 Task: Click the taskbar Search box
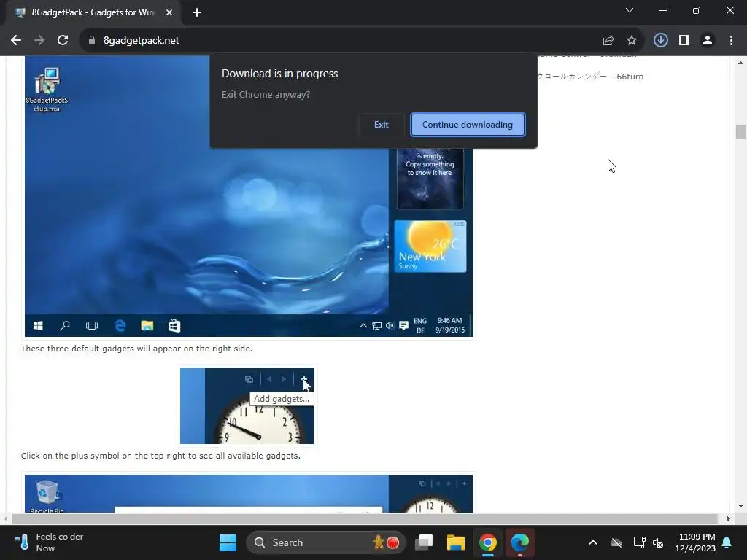pos(325,542)
